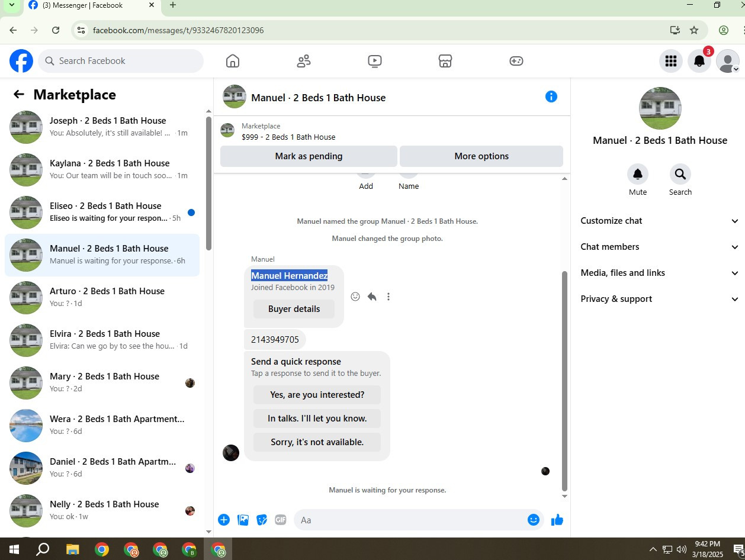Screen dimensions: 745x560
Task: Open Eliseo · 2 Beds 1 Bath House chat
Action: (102, 213)
